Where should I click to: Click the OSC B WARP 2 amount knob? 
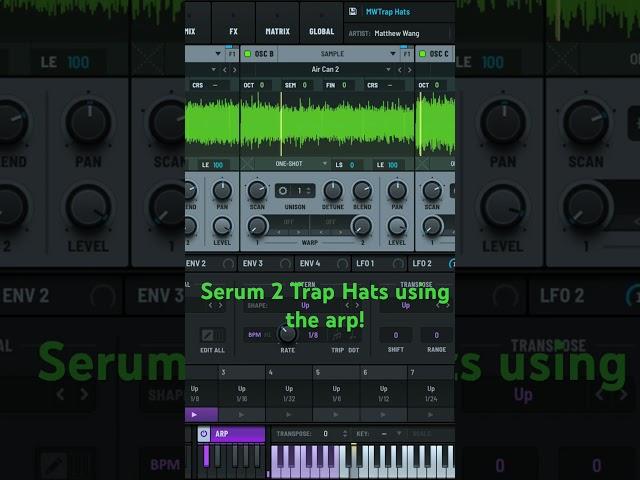(x=362, y=226)
